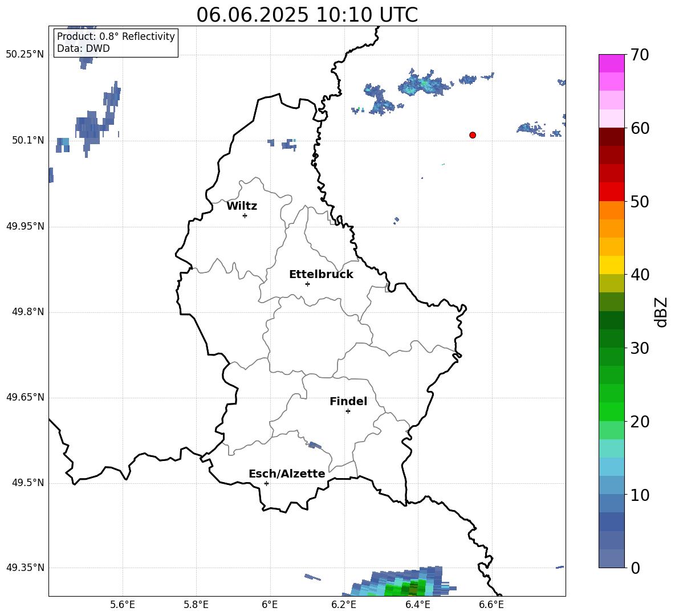Click the 5.6°E longitude label

tap(122, 605)
